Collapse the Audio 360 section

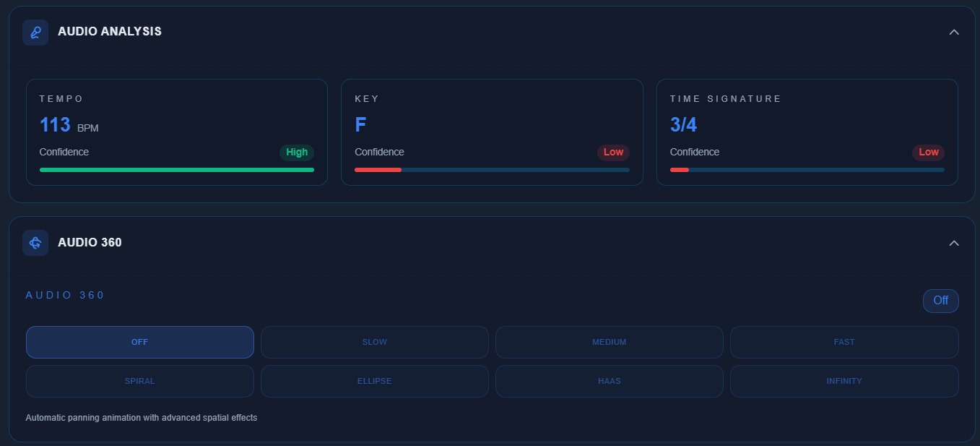point(954,243)
